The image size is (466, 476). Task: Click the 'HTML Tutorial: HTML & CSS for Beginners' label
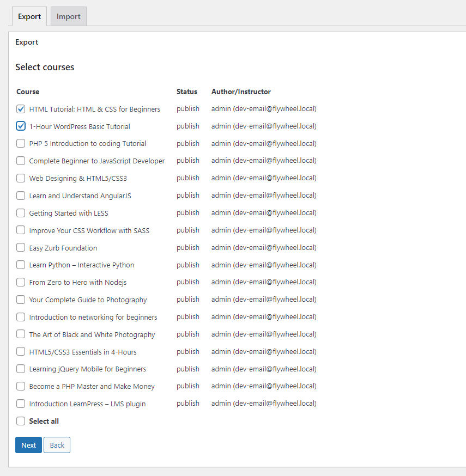click(94, 109)
